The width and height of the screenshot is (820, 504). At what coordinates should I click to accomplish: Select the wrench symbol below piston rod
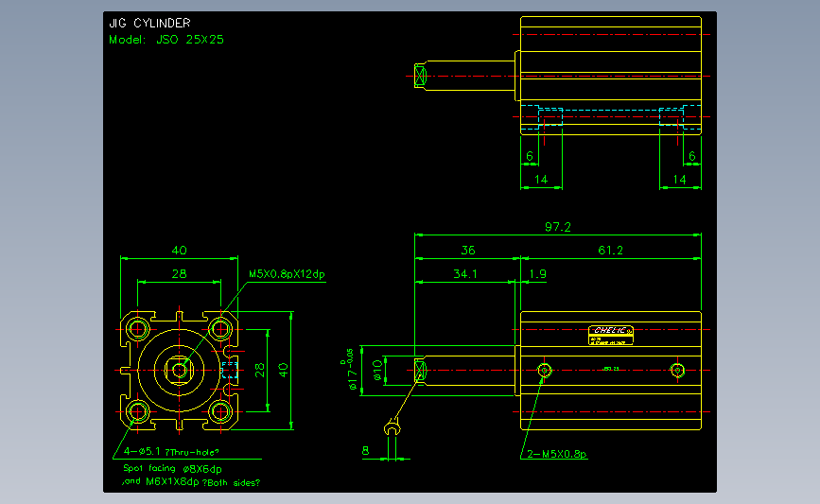click(x=393, y=427)
